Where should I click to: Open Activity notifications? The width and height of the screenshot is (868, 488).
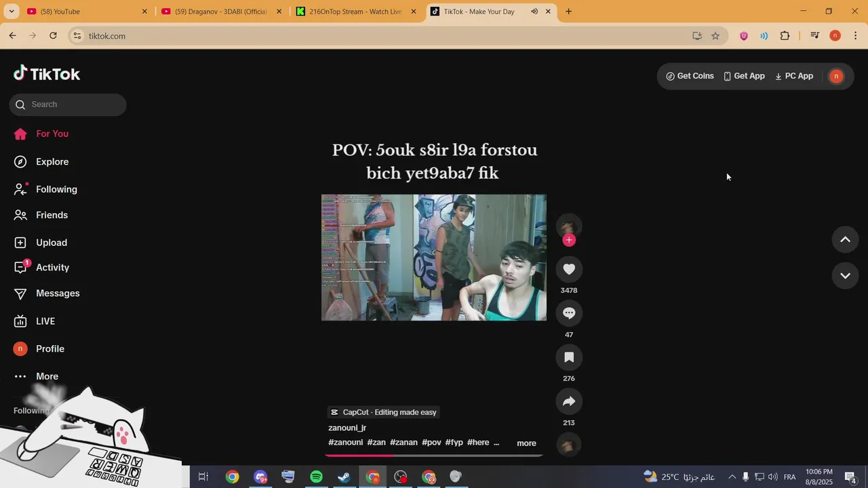click(43, 268)
